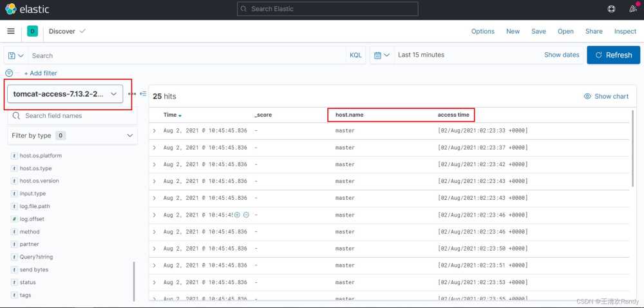
Task: Open the Inspect menu item
Action: (x=625, y=31)
